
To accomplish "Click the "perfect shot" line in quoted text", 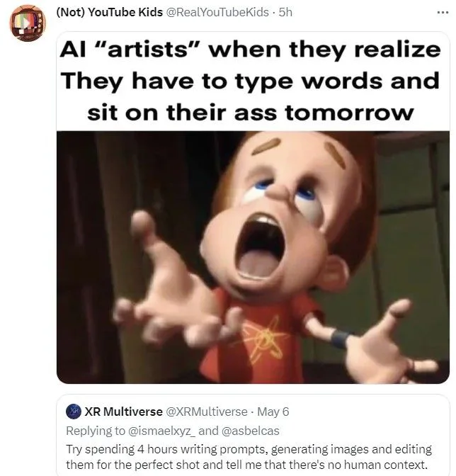I will point(246,465).
